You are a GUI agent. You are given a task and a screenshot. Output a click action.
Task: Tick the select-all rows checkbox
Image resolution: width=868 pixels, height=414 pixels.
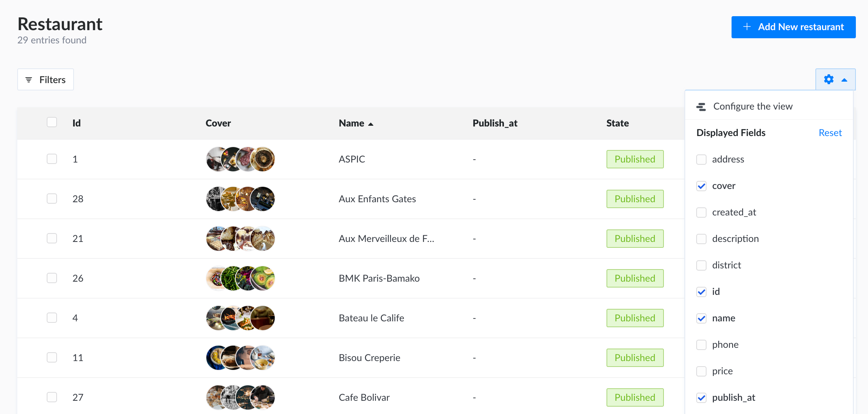(52, 122)
